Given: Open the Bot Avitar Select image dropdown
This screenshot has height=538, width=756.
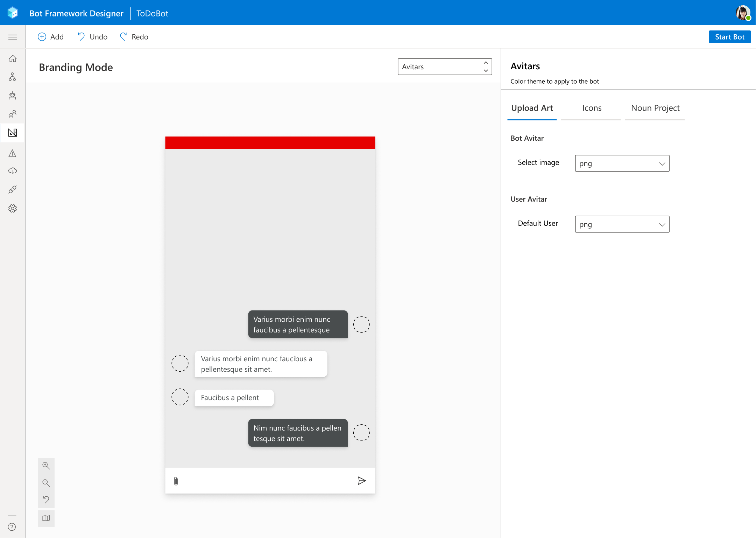Looking at the screenshot, I should point(622,163).
